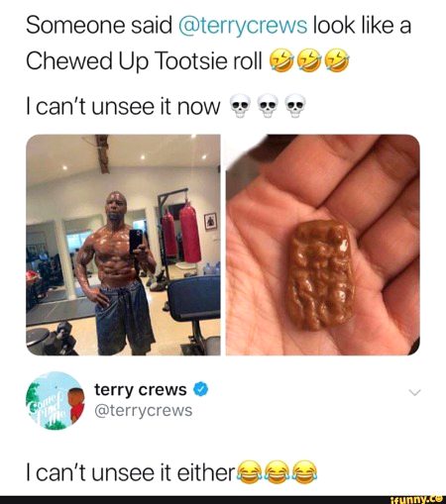Expand the tweet options chevron
The height and width of the screenshot is (504, 446).
coord(414,392)
